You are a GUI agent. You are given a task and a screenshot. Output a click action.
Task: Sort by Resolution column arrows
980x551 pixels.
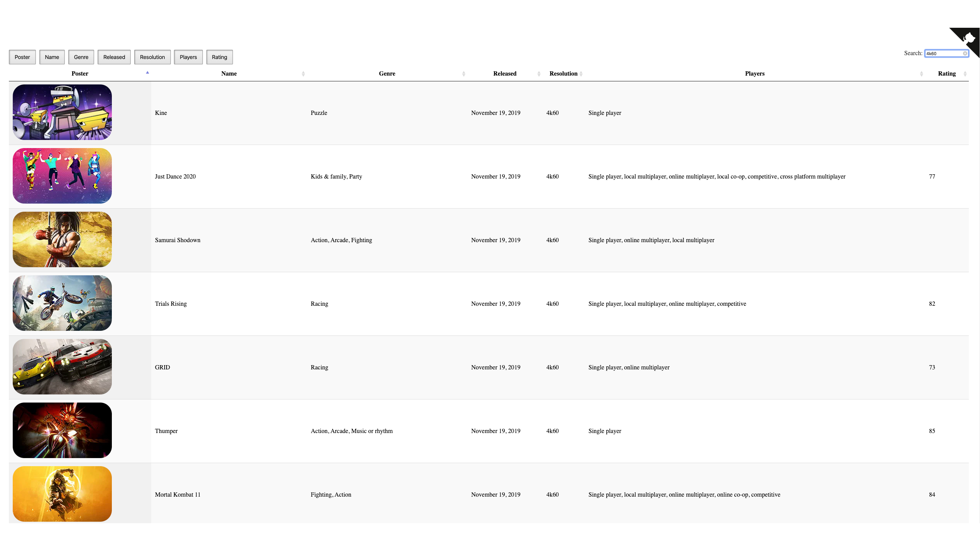[581, 74]
